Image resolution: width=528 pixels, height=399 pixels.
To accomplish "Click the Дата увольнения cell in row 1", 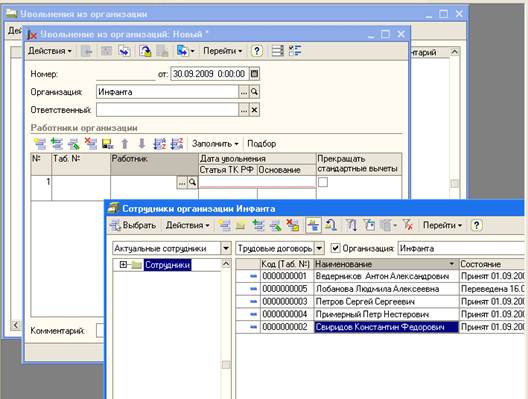I will click(x=257, y=182).
